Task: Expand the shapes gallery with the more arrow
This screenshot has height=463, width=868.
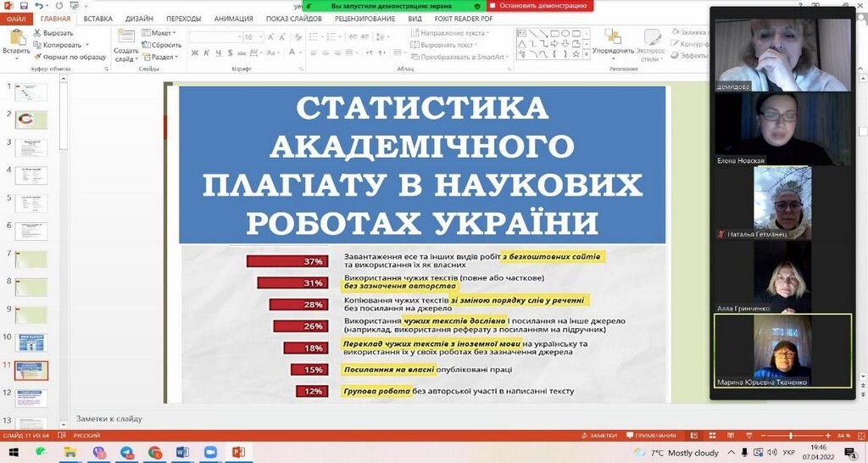Action: tap(587, 55)
